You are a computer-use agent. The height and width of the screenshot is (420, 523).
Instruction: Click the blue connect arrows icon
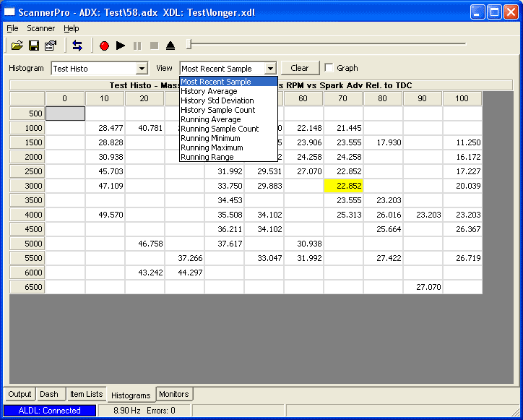[x=77, y=46]
